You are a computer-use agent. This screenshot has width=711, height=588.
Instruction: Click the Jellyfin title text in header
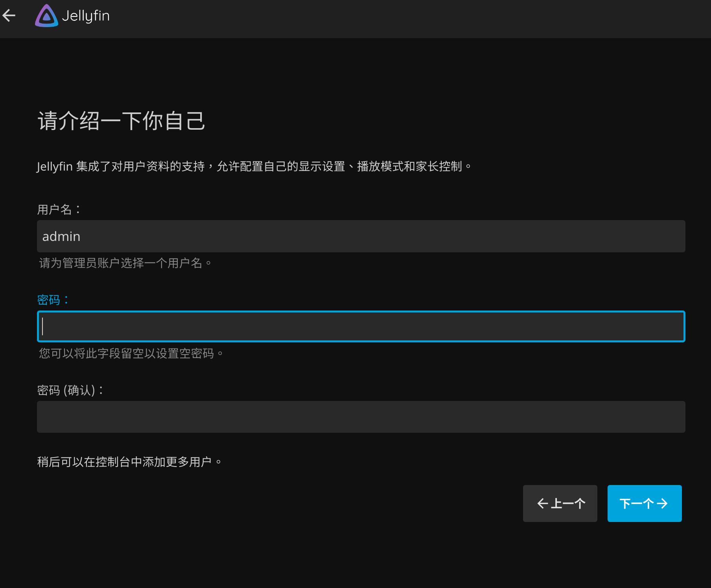pos(86,16)
